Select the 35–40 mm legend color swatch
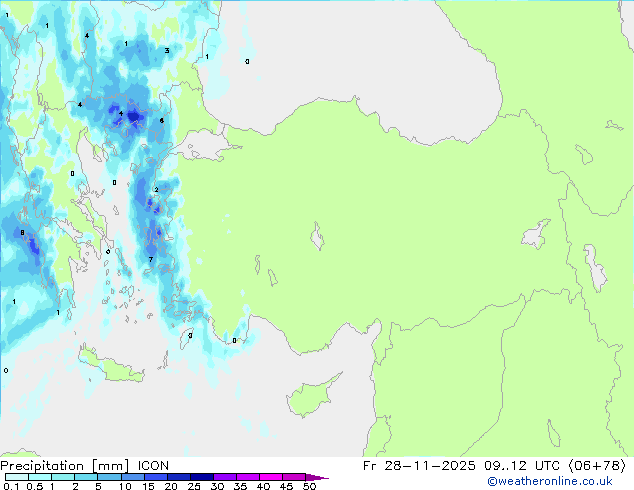The image size is (634, 490). click(248, 477)
